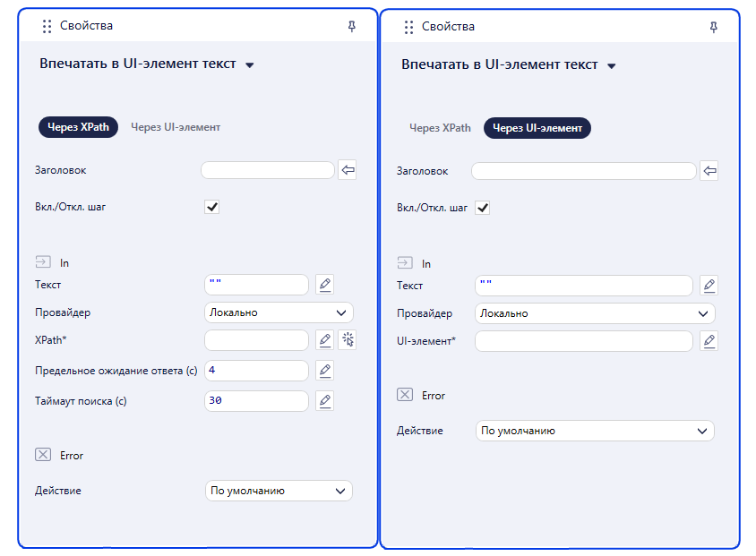Expand left Впечатать в UI-элемент текст title arrow
Image resolution: width=756 pixels, height=556 pixels.
tap(250, 65)
